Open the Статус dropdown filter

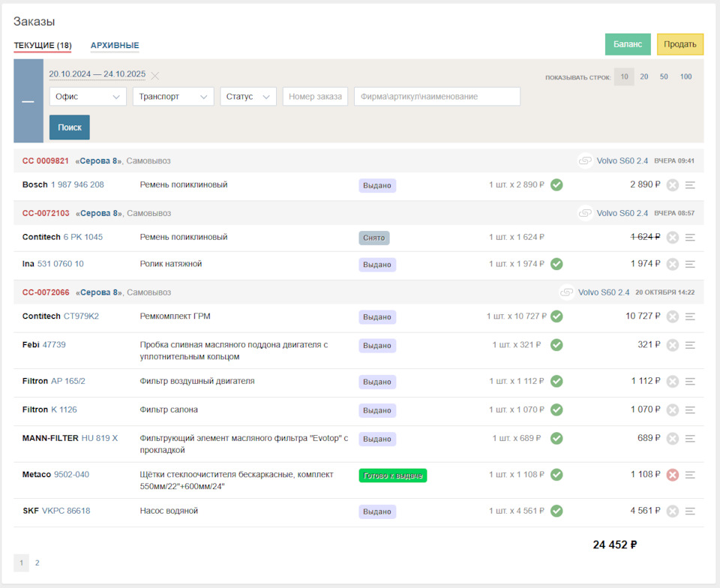click(248, 97)
